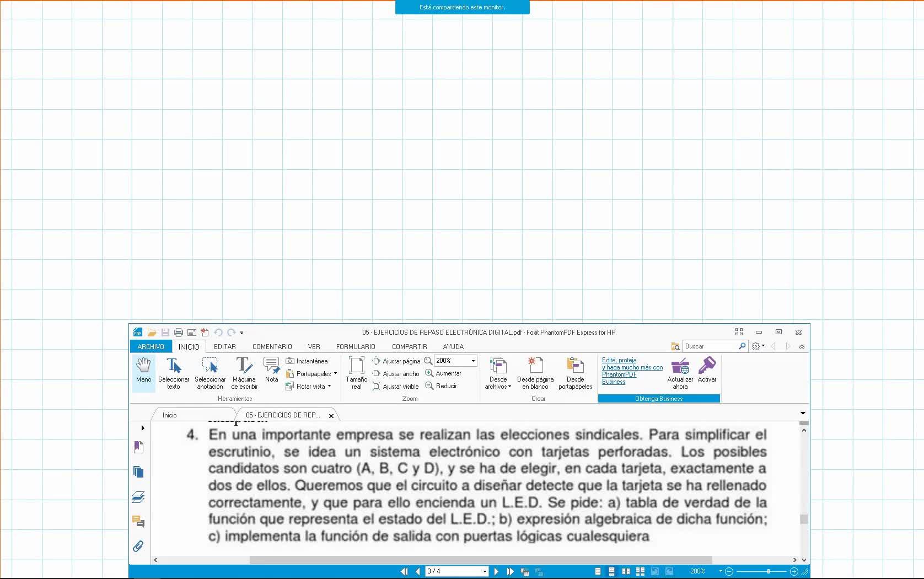
Task: Take an Instantánea snapshot
Action: click(307, 361)
